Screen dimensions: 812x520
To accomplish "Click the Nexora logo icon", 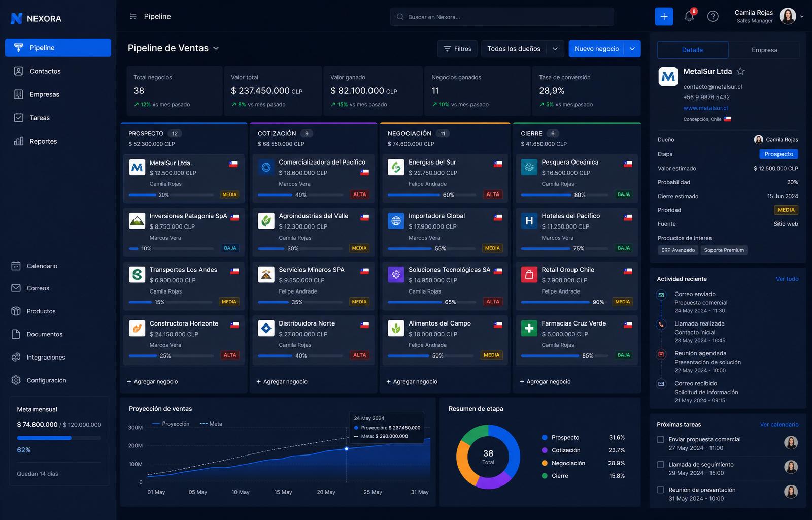I will click(x=16, y=18).
